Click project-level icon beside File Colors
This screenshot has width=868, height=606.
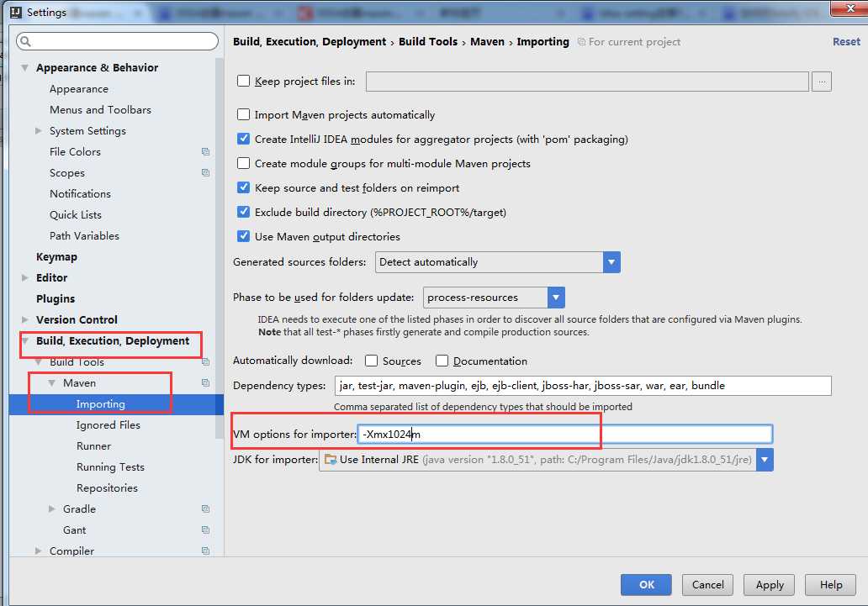(x=205, y=151)
